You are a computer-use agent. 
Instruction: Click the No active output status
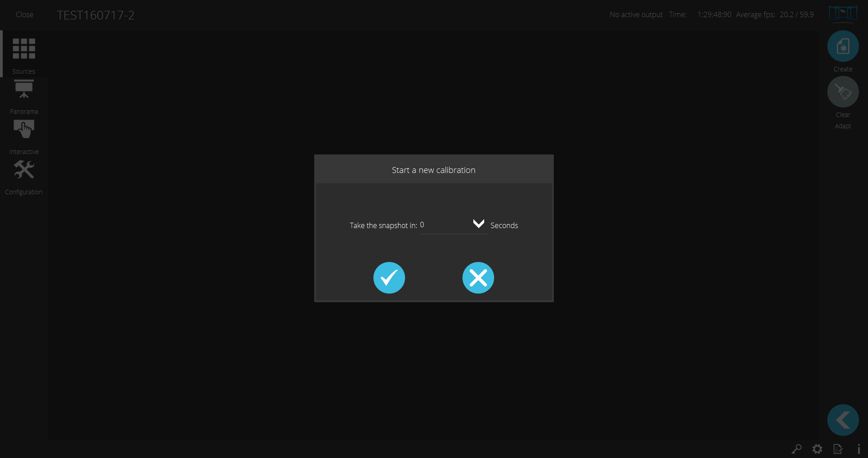pos(636,14)
